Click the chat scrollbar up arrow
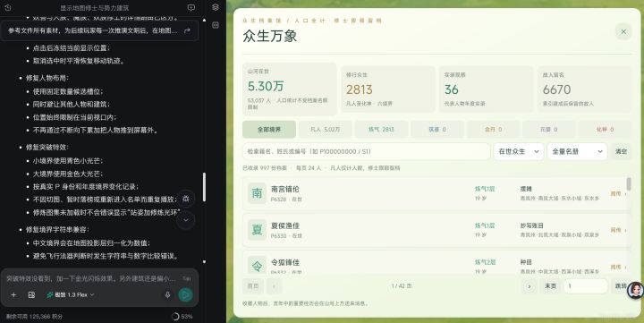 coord(204,20)
